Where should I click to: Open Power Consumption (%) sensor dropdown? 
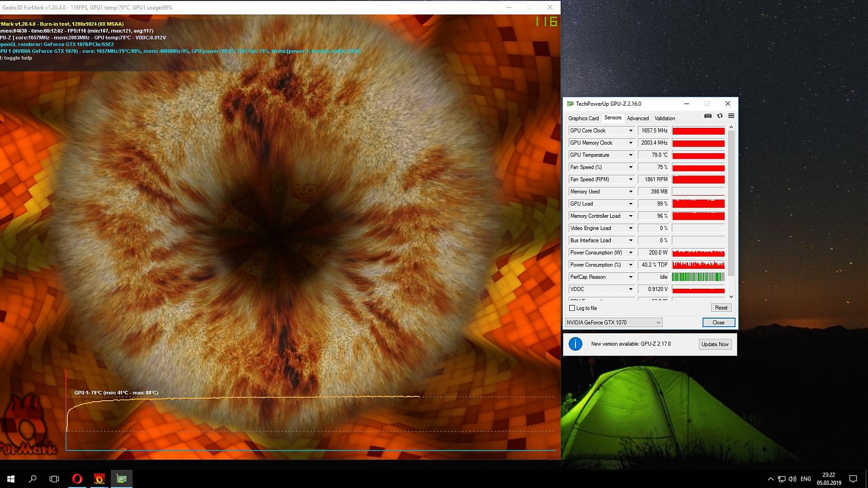[x=630, y=265]
